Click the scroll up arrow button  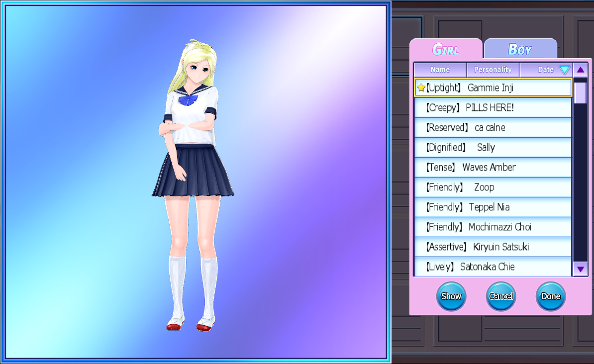click(x=581, y=70)
